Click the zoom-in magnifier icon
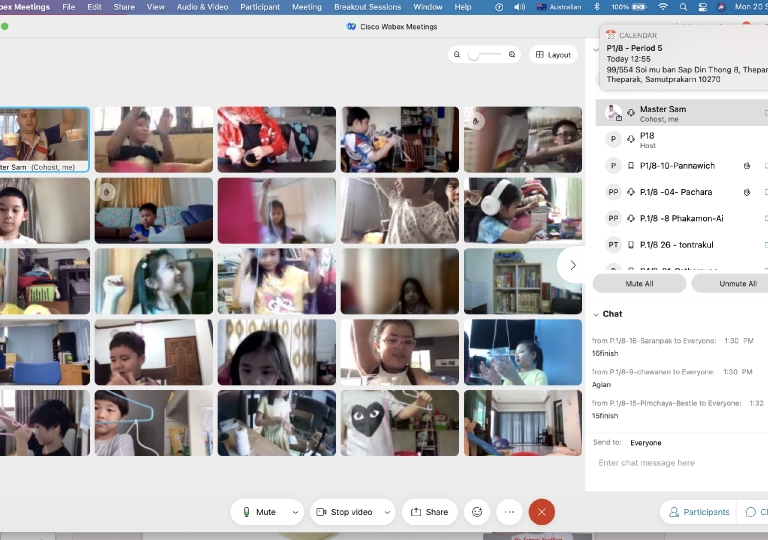This screenshot has height=540, width=768. [x=512, y=54]
